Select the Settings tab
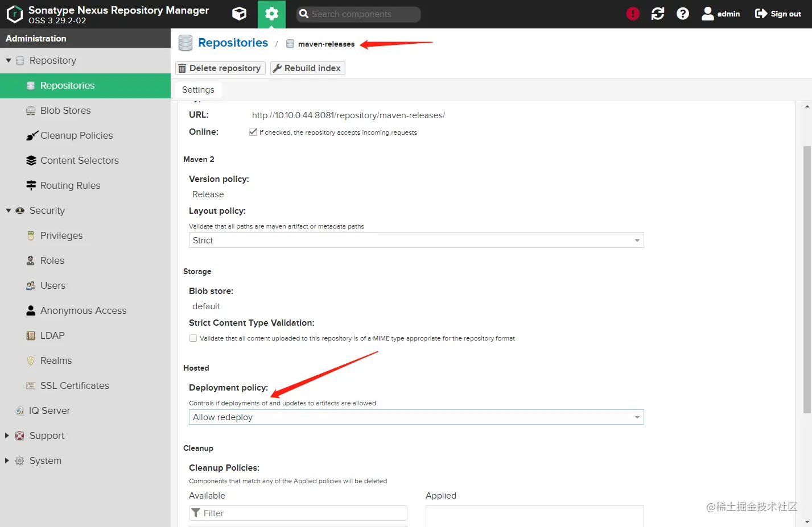The image size is (812, 527). pos(198,90)
